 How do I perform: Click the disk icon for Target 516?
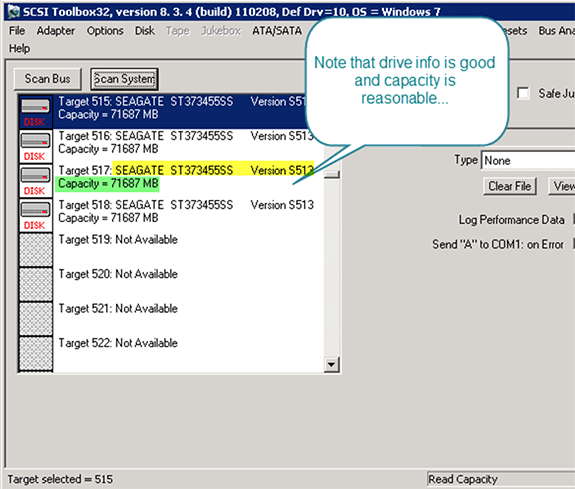(35, 146)
